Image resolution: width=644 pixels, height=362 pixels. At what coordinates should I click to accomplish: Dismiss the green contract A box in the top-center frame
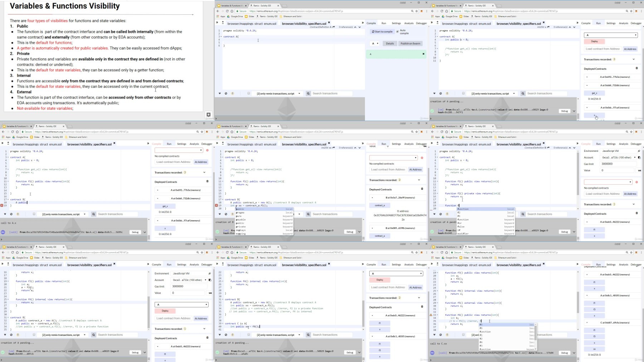(x=423, y=54)
